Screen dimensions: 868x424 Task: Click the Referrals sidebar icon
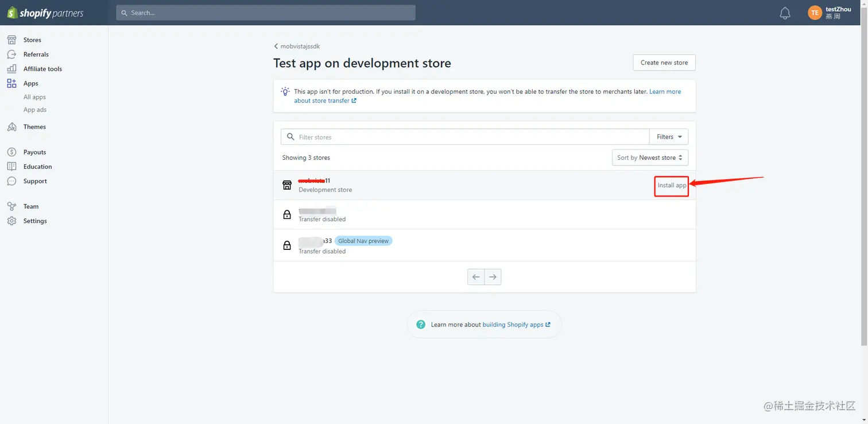(11, 54)
